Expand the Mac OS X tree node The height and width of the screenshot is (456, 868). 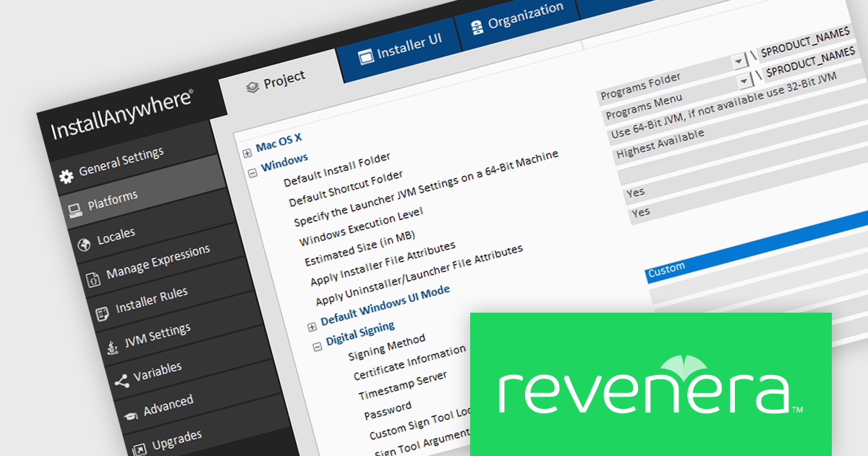tap(247, 153)
